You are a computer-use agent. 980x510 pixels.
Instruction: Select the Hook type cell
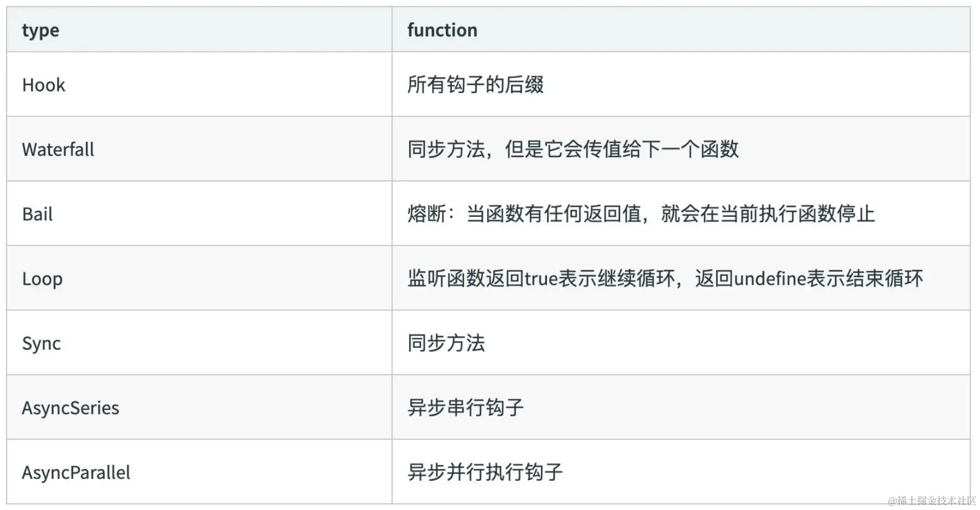[x=199, y=85]
